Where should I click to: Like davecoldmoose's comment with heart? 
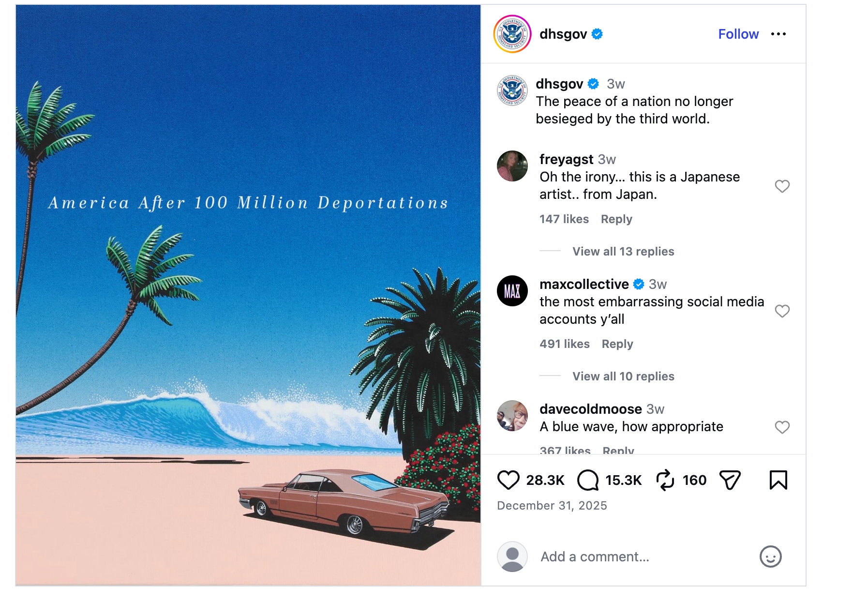(x=782, y=427)
